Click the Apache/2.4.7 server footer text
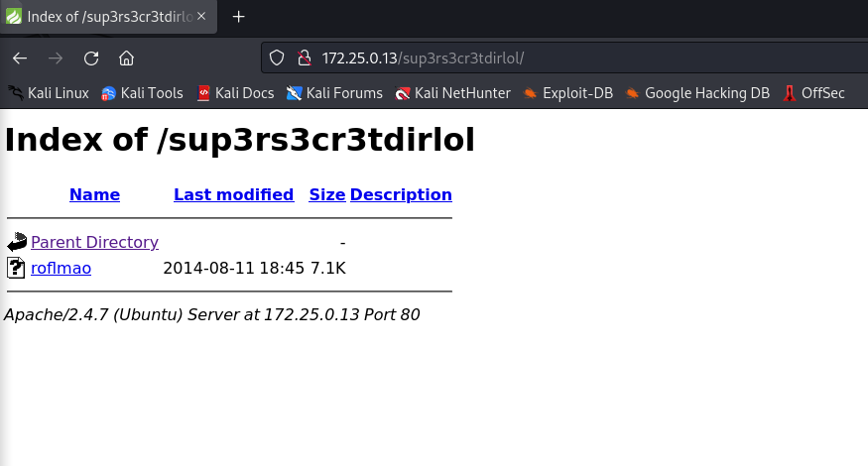Screen dimensions: 868x466 point(212,315)
